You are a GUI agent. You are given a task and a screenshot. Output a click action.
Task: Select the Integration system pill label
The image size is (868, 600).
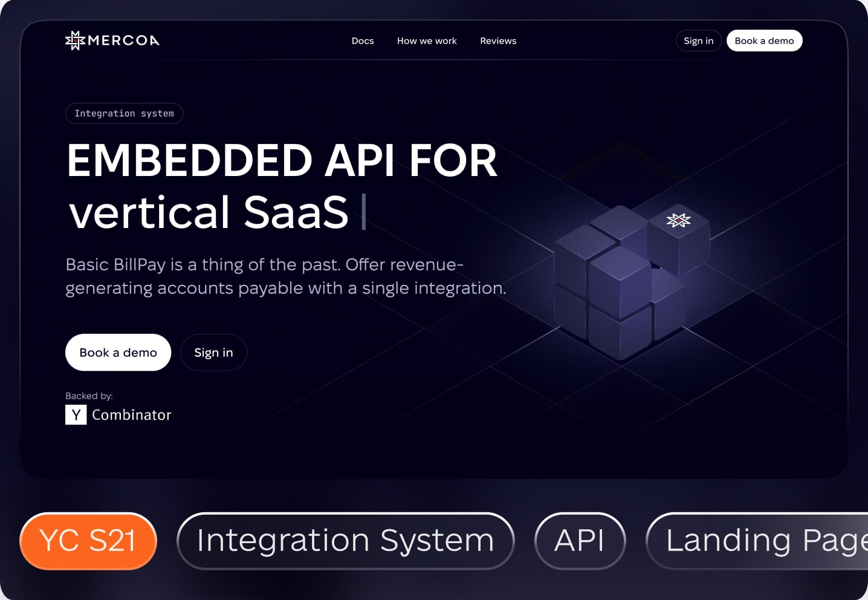tap(124, 113)
